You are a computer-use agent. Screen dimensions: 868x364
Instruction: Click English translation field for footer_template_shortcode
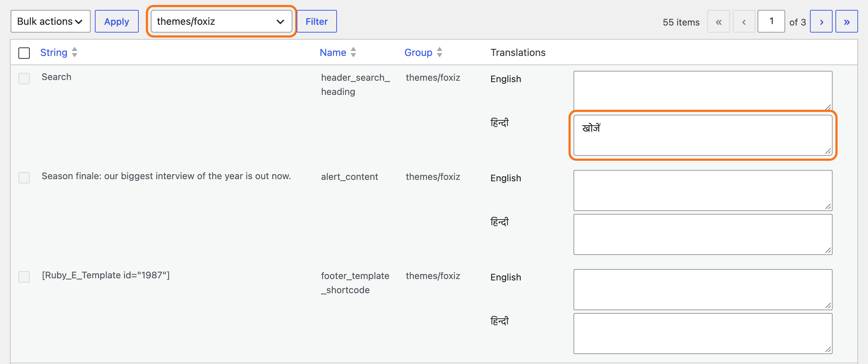click(703, 289)
